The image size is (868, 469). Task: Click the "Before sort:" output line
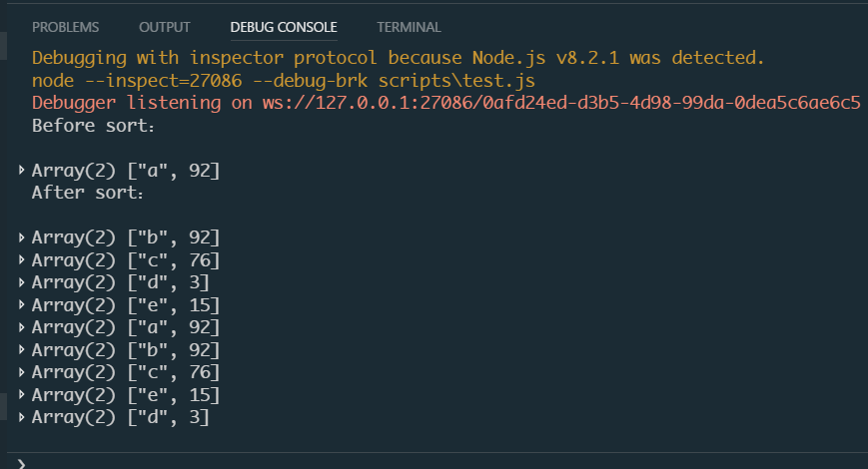tap(93, 126)
